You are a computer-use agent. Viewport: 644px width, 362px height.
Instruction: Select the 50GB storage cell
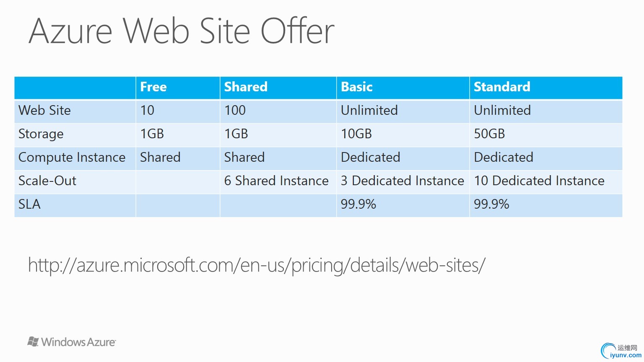546,134
